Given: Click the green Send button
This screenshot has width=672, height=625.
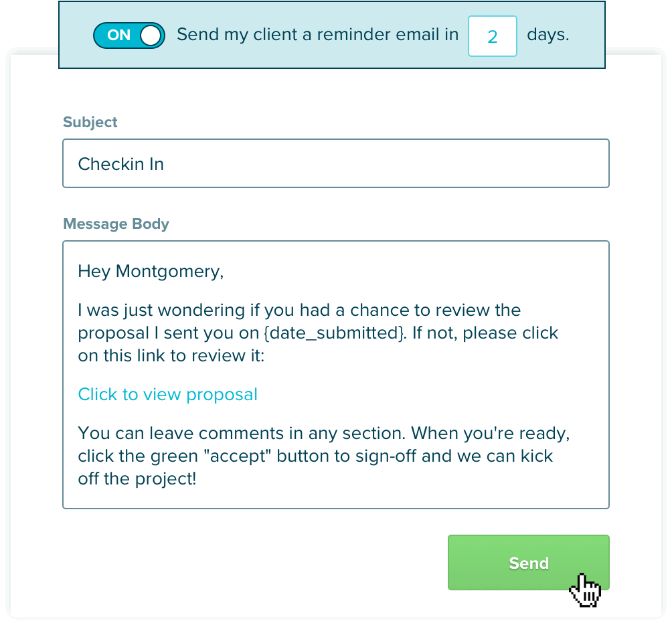Looking at the screenshot, I should [528, 563].
